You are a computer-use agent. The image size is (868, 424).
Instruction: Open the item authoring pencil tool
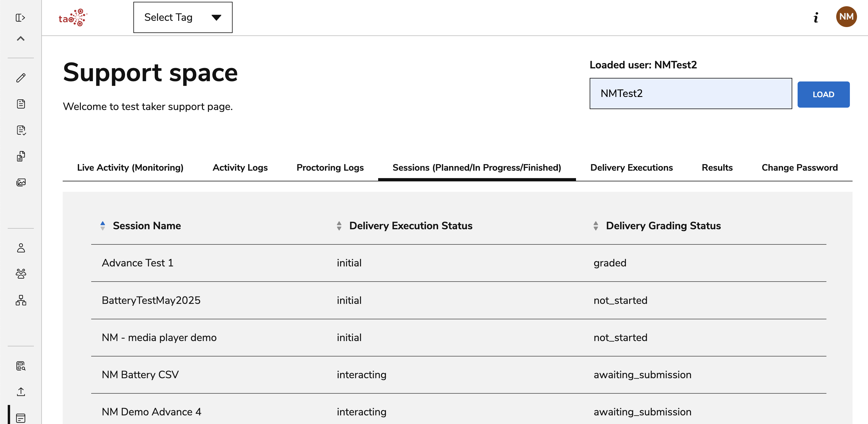(21, 78)
